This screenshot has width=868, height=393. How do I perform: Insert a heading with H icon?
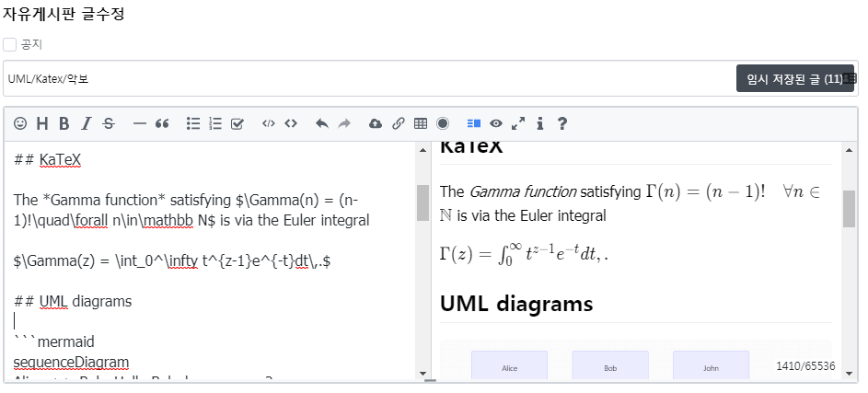click(42, 123)
